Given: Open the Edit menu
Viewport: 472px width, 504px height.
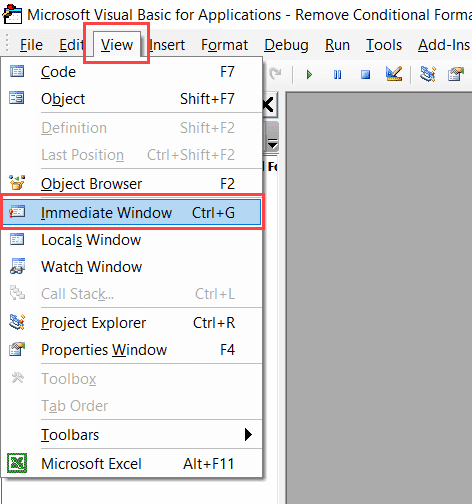Looking at the screenshot, I should (71, 45).
